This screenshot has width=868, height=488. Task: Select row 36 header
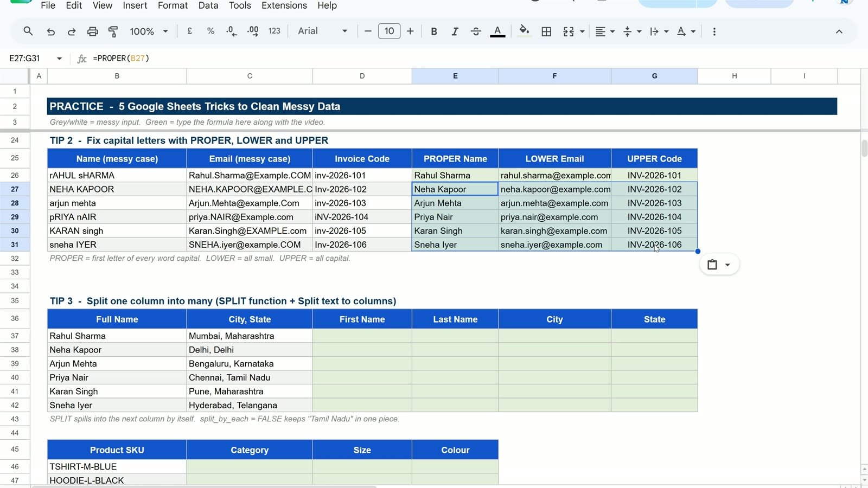pyautogui.click(x=15, y=318)
